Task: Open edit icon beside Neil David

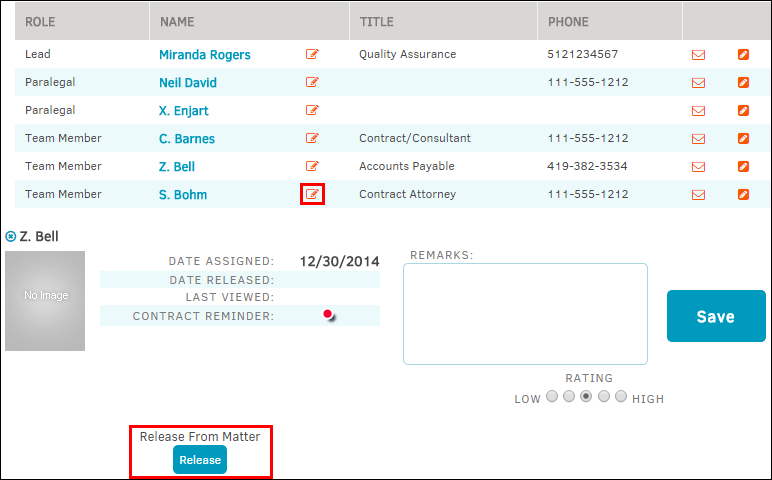Action: 312,82
